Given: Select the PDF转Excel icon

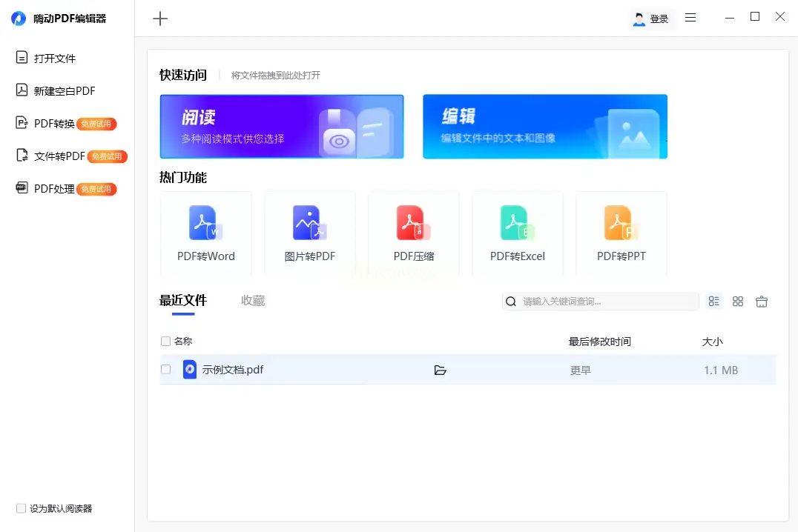Looking at the screenshot, I should 518,224.
